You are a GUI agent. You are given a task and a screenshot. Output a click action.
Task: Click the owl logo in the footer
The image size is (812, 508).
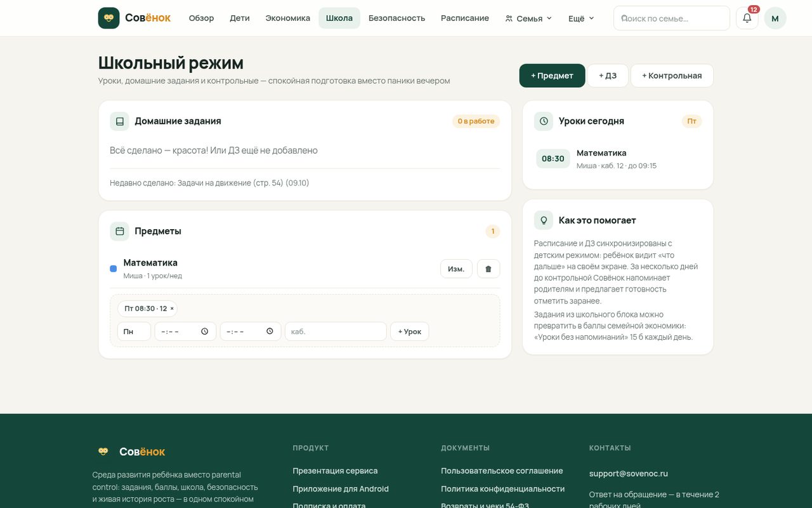pyautogui.click(x=103, y=451)
